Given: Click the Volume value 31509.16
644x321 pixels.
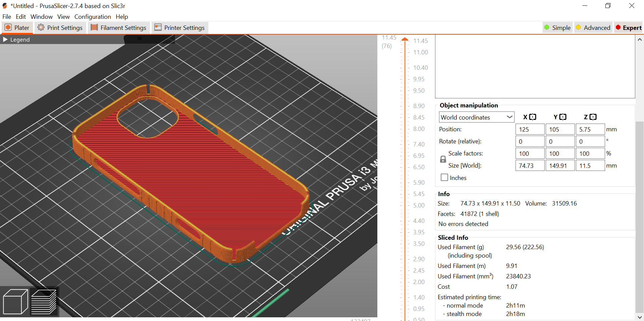Looking at the screenshot, I should (x=565, y=203).
